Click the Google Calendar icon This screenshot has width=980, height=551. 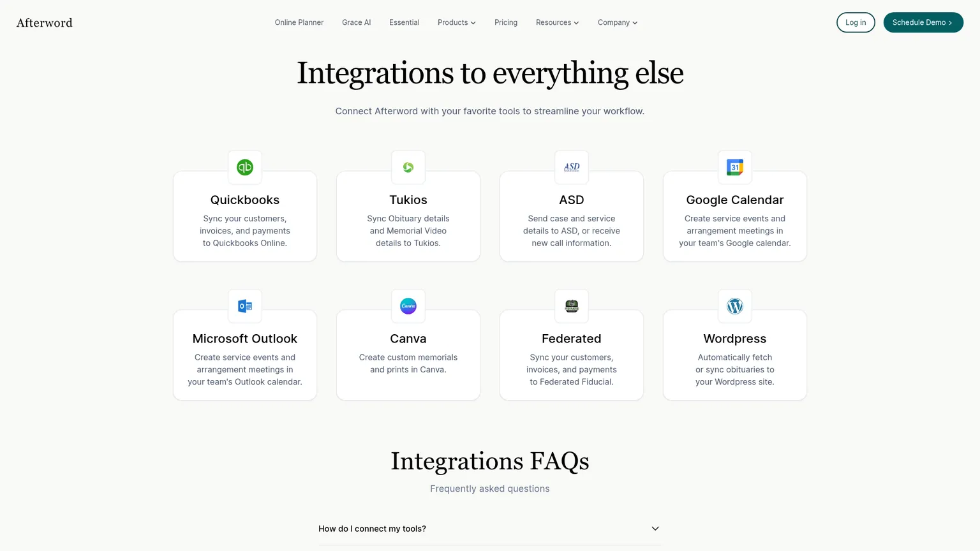coord(735,167)
